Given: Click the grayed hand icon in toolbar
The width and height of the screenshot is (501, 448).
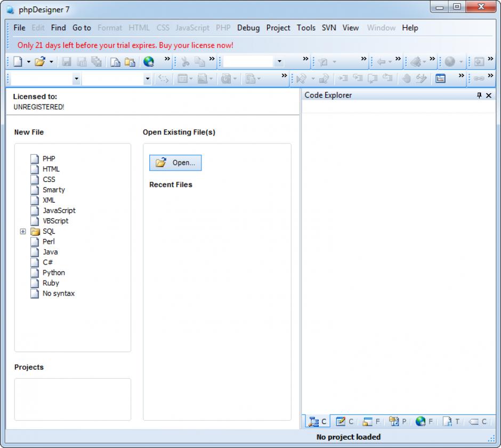Looking at the screenshot, I should pyautogui.click(x=407, y=78).
